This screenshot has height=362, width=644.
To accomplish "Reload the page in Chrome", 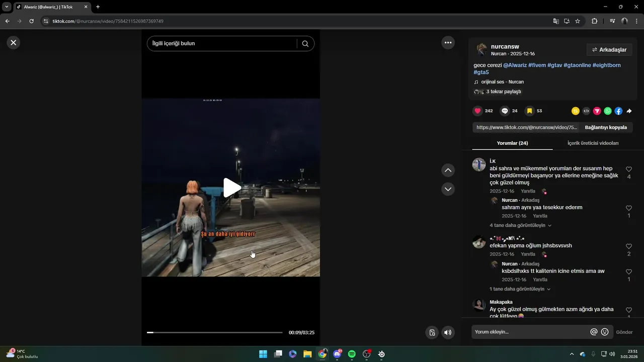I will click(31, 21).
